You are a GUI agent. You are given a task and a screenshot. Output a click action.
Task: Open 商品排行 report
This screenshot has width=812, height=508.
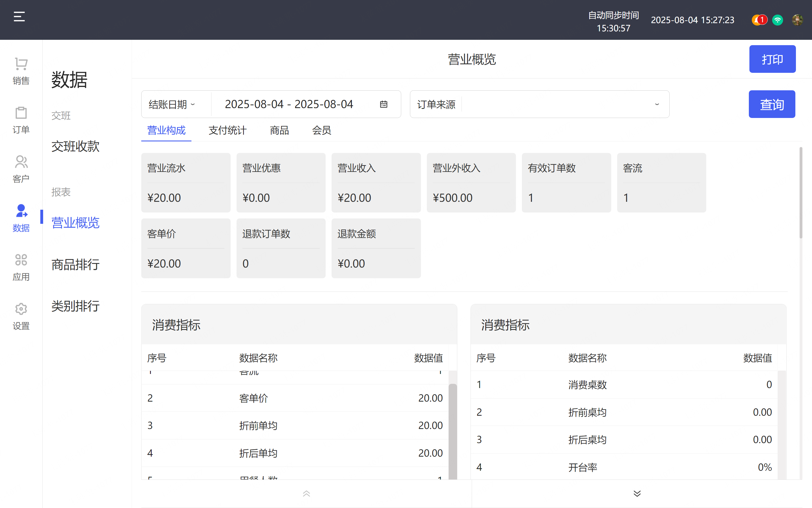click(x=76, y=264)
